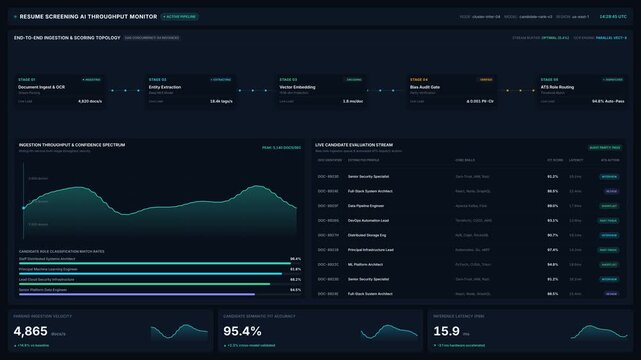Click the 94.6% Auto-Pass value
641x360 pixels.
608,101
